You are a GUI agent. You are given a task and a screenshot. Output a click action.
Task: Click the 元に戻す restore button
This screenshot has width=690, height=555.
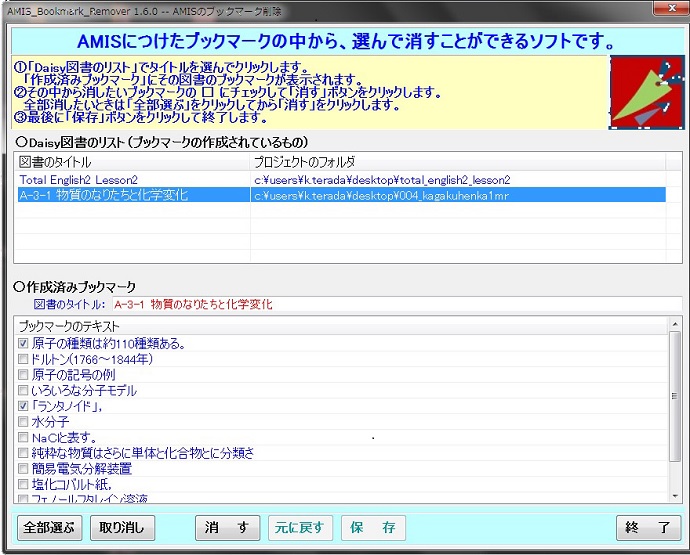pos(300,527)
